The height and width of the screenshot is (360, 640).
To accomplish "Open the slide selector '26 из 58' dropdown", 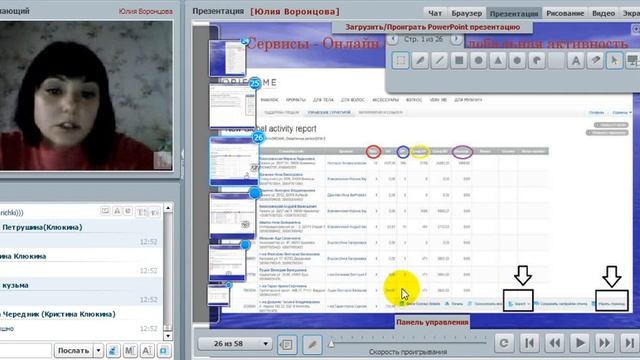I will (x=234, y=344).
